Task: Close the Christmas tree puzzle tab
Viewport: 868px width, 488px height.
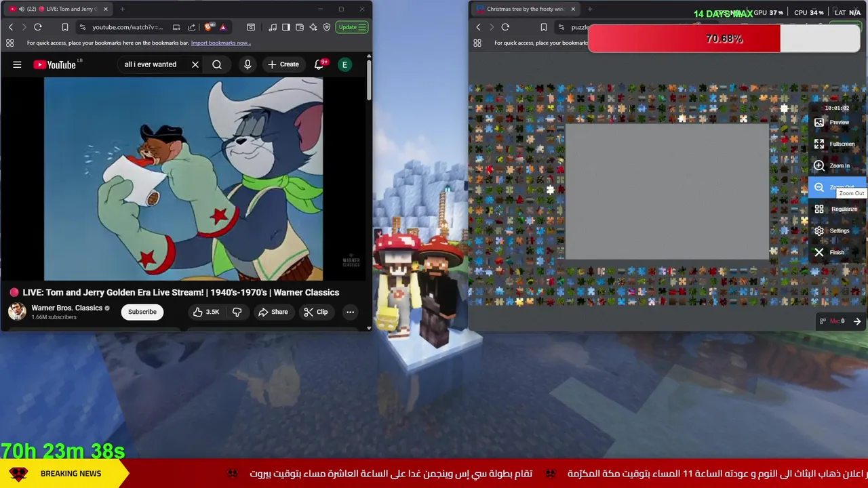Action: tap(573, 9)
